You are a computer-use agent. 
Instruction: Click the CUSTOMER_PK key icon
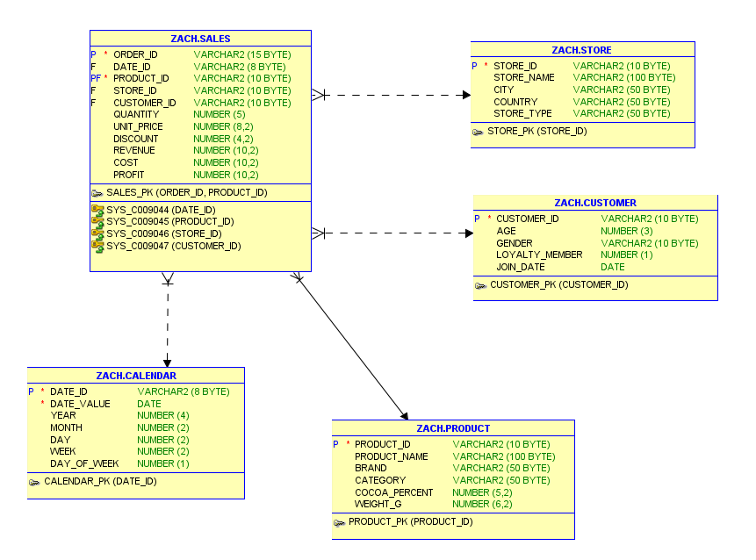point(480,286)
